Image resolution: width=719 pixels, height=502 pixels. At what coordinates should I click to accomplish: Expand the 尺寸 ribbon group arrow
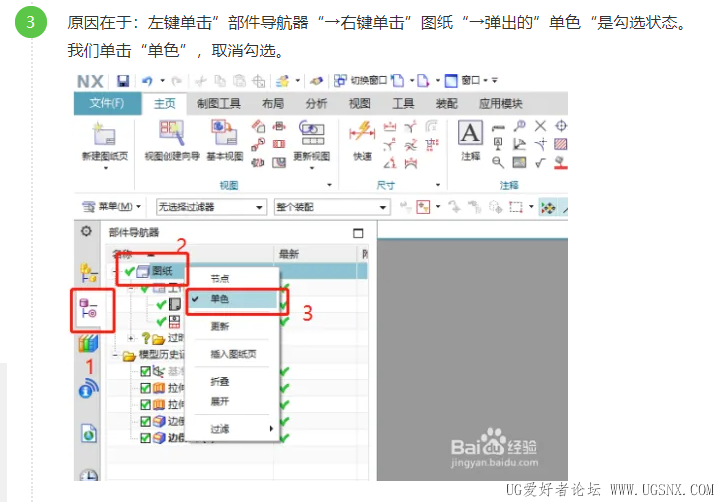[x=438, y=185]
